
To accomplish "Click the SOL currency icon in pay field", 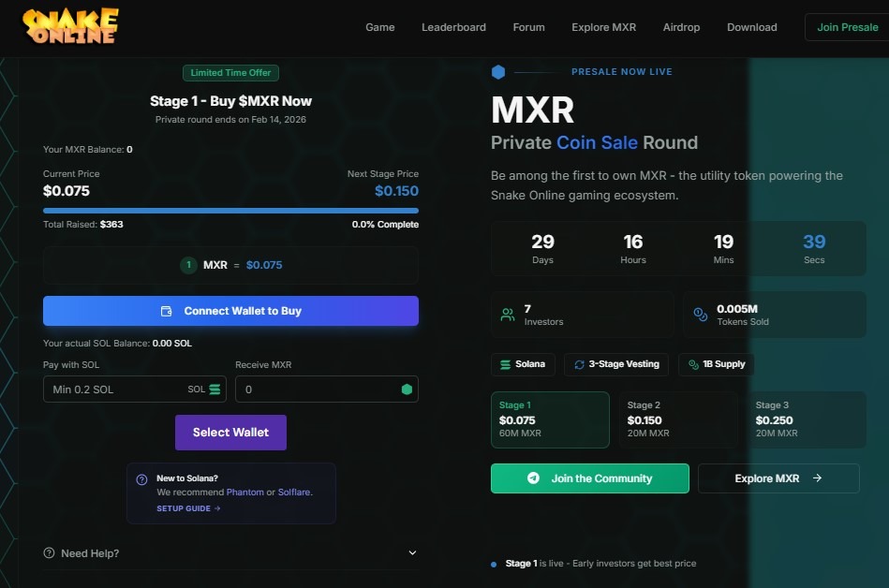I will (215, 390).
